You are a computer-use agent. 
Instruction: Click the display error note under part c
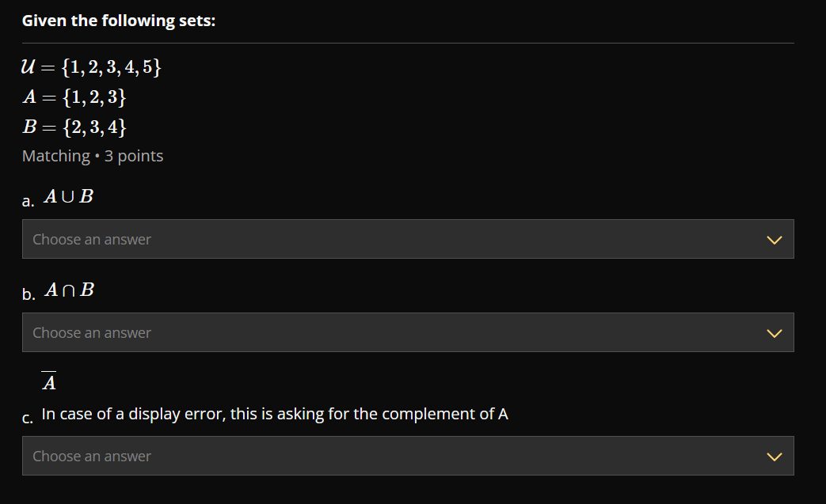coord(276,413)
